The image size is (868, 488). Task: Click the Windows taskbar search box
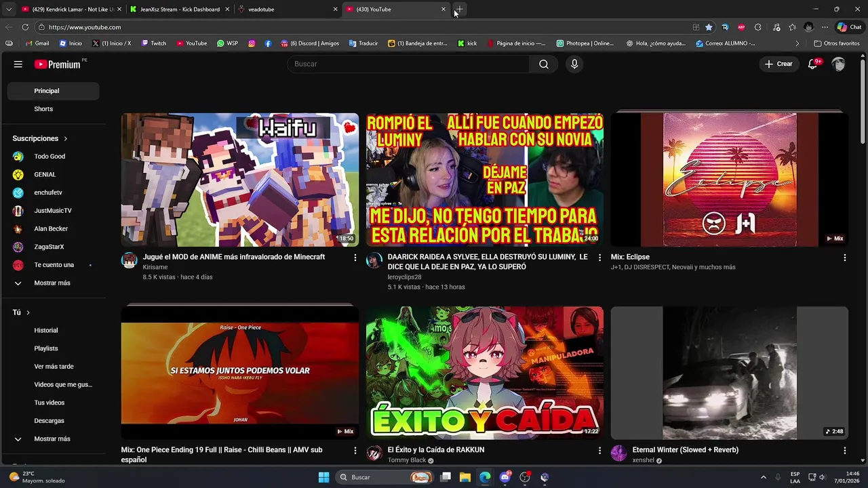tap(384, 477)
